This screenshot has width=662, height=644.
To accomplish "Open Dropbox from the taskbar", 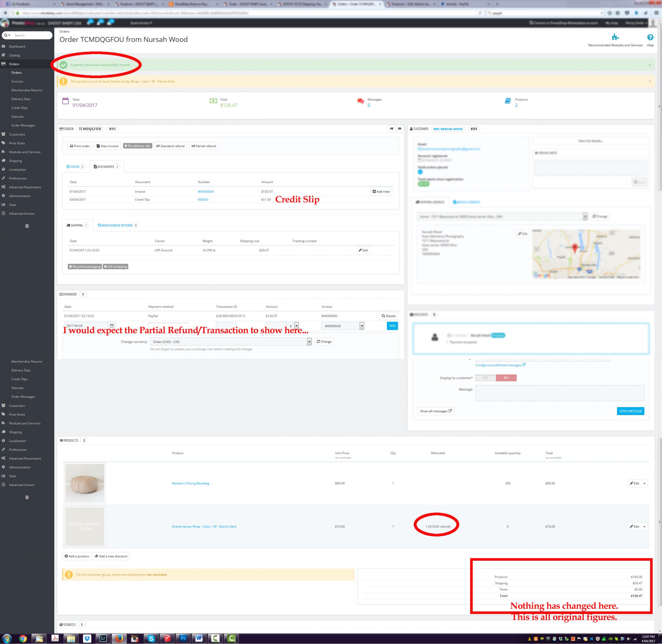I will 87,638.
